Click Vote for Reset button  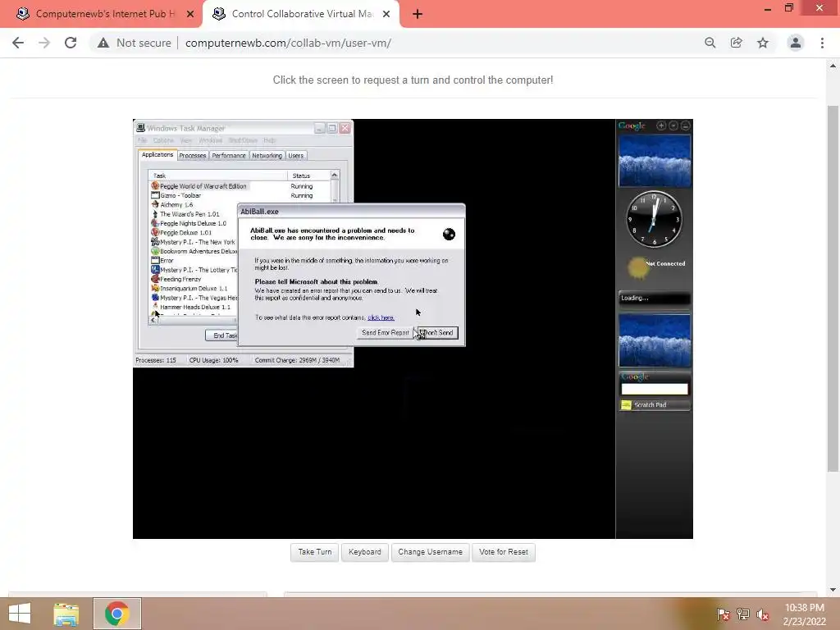tap(504, 552)
